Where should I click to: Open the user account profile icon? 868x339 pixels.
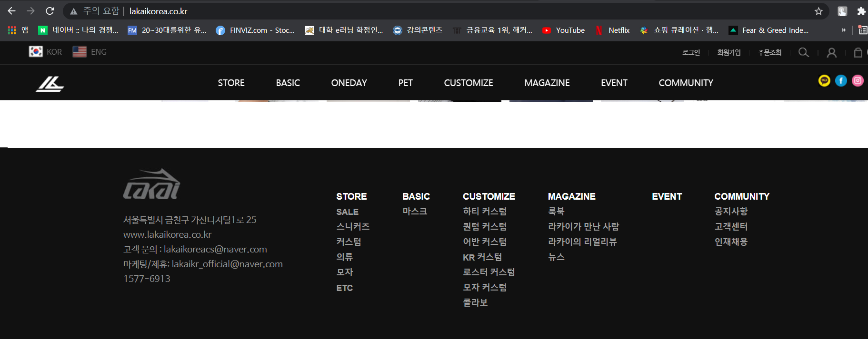(x=831, y=53)
